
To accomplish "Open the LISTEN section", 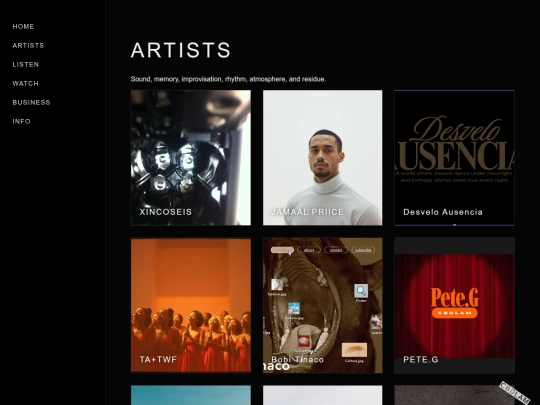I will [x=26, y=64].
